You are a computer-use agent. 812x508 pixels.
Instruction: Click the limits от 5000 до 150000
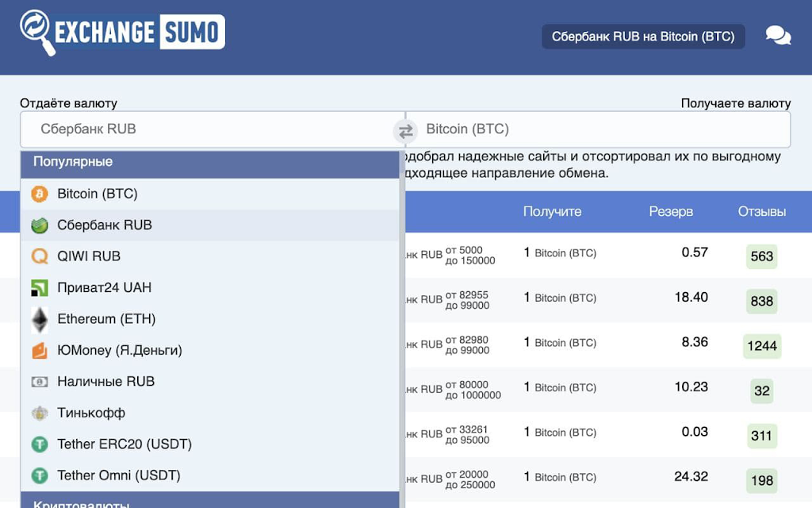click(470, 256)
